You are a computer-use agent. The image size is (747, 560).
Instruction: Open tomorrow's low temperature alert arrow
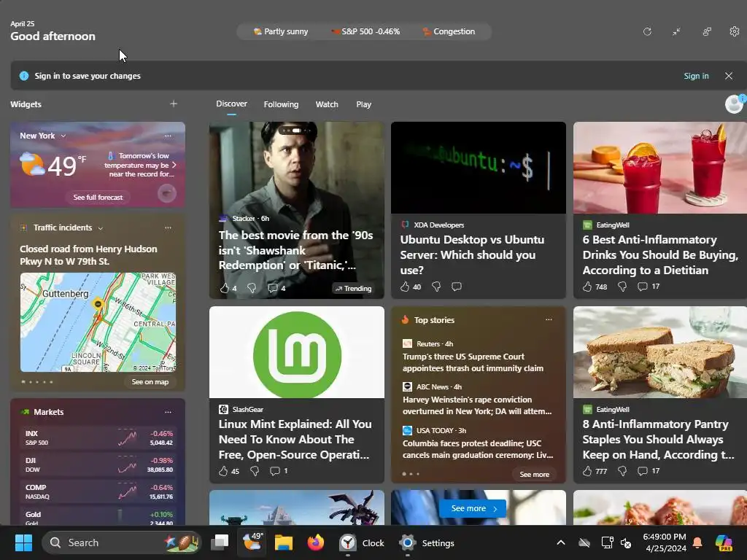point(174,165)
